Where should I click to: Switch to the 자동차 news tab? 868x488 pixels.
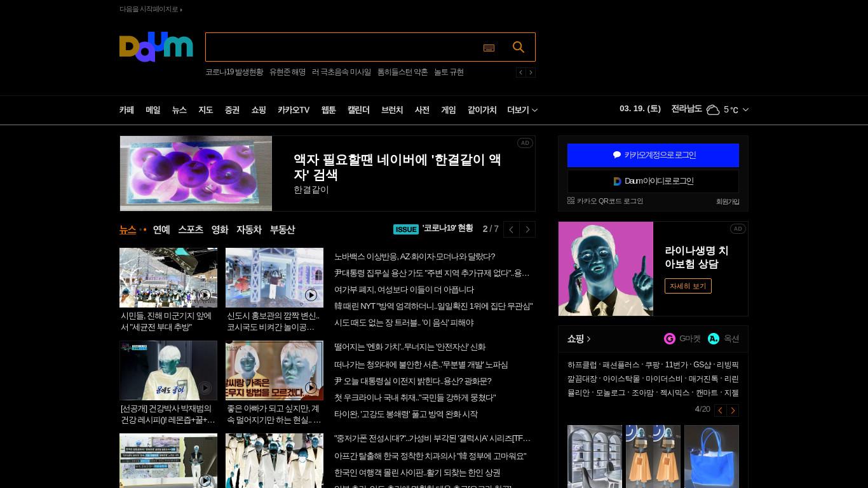pos(249,229)
